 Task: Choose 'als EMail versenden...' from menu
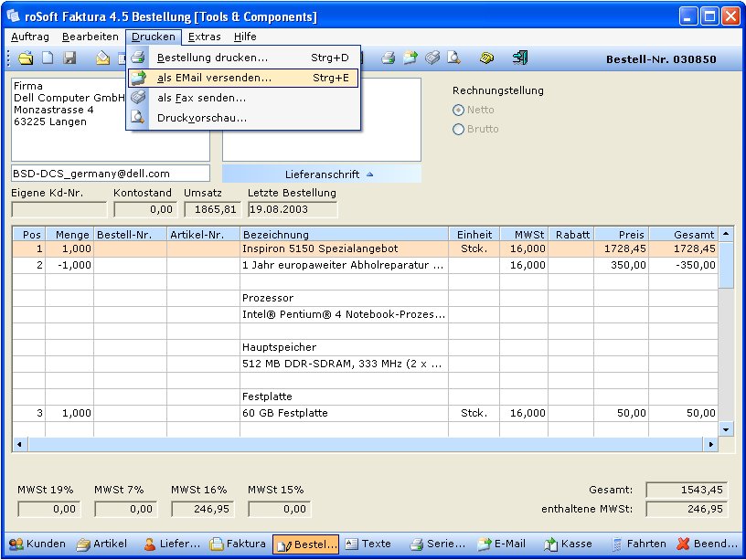(x=214, y=78)
